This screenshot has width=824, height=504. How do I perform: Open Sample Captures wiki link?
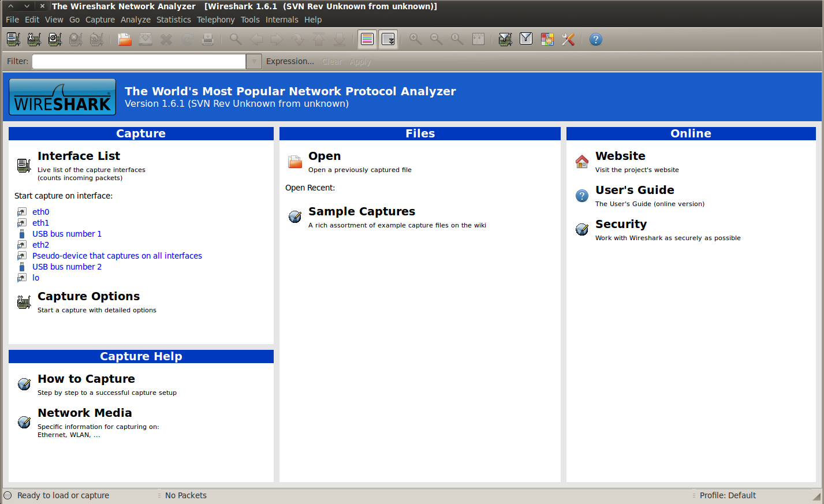tap(361, 212)
